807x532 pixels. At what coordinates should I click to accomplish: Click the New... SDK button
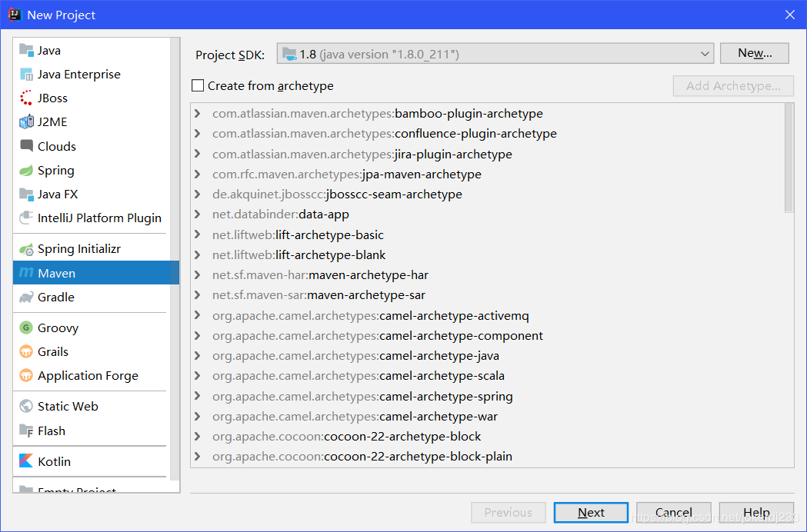pyautogui.click(x=755, y=53)
